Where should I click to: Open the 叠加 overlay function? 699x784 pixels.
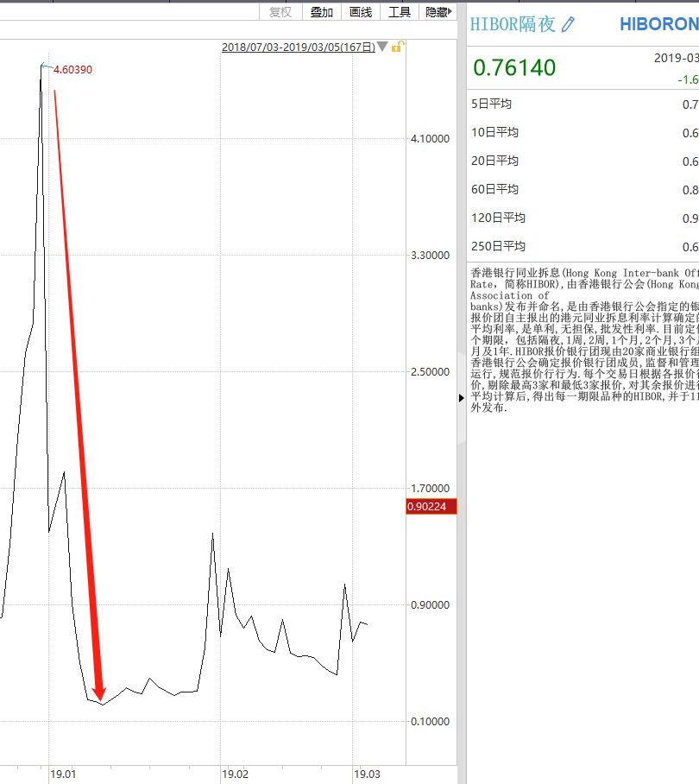(x=322, y=12)
